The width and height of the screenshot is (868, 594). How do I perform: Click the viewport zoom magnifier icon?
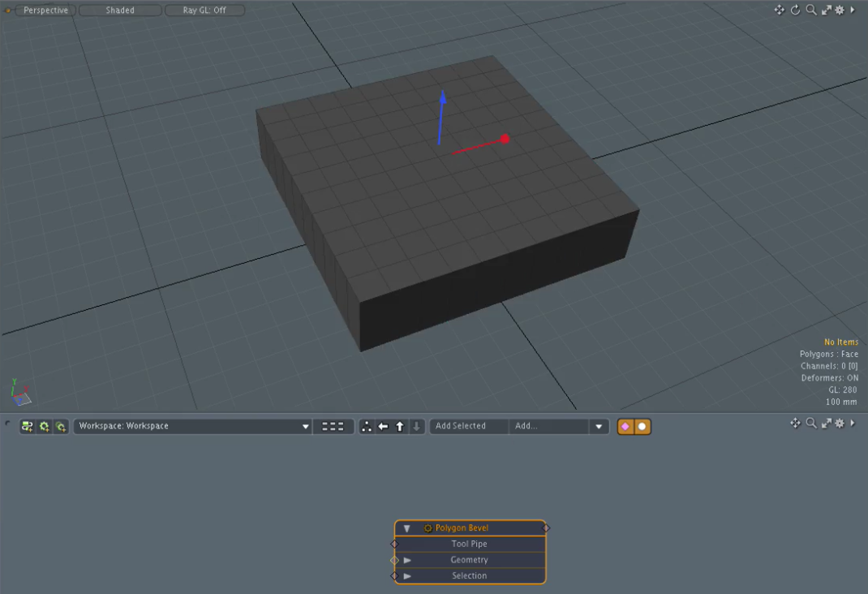811,10
